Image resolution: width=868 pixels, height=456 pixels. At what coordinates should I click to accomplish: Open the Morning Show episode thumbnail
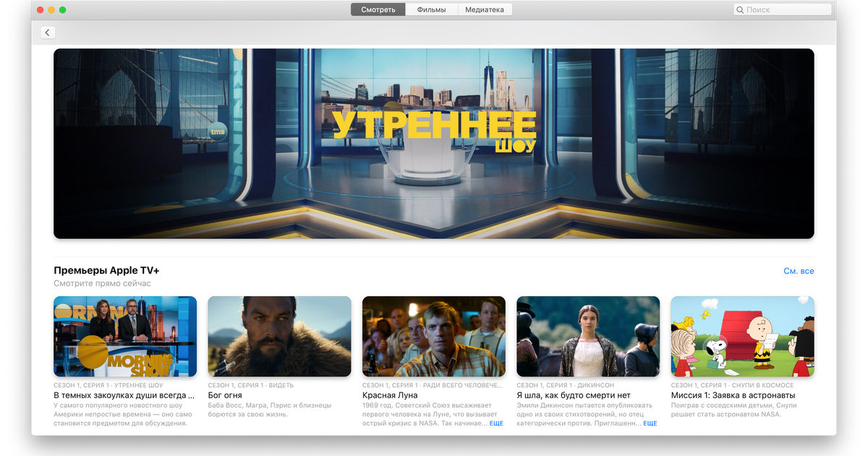(x=125, y=337)
